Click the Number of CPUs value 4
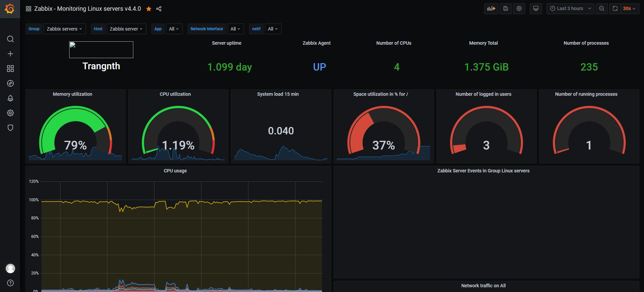Screen dimensions: 644x292 pyautogui.click(x=397, y=67)
